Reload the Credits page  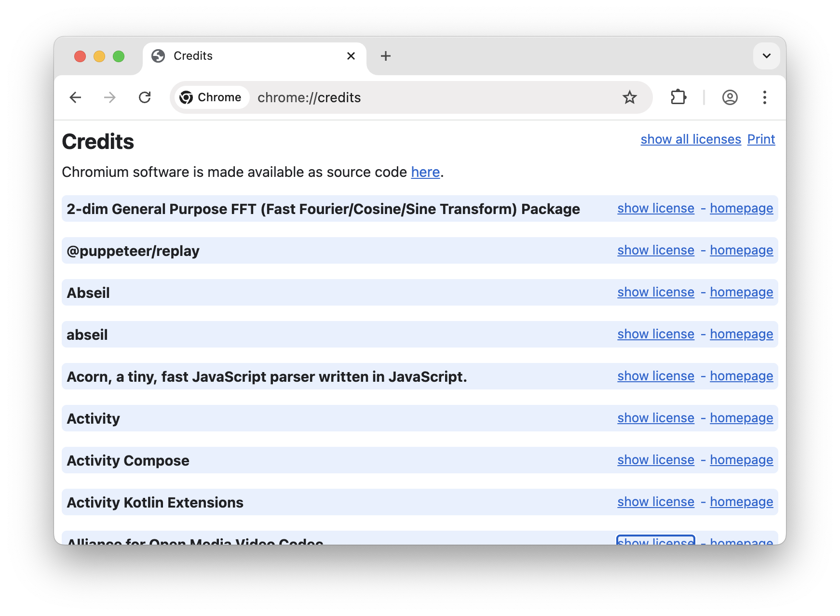pyautogui.click(x=145, y=97)
